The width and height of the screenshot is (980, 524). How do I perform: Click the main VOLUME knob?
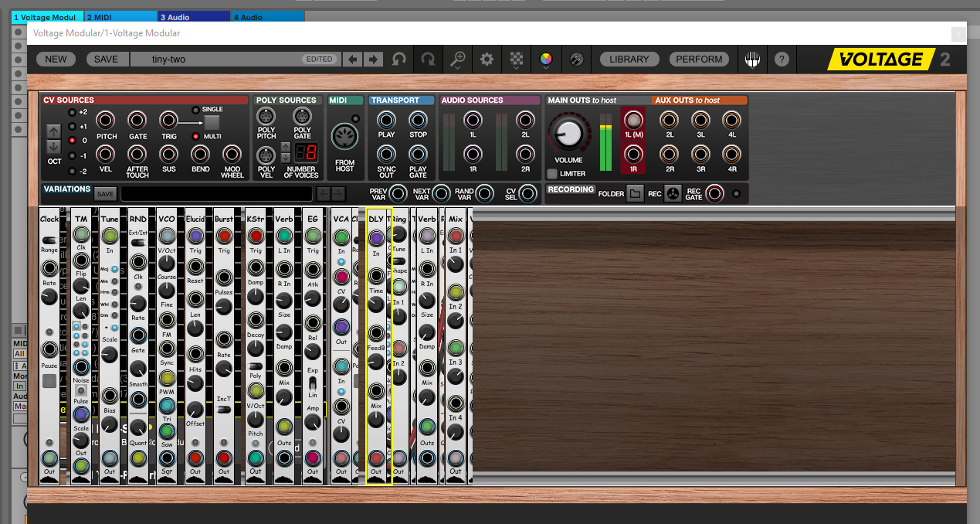click(568, 134)
